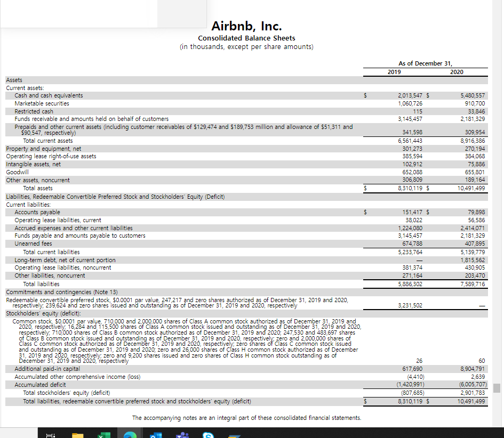Screen dimensions: 504x438
Task: Click 'Operating lease liabilities, noncurrent' label
Action: point(63,267)
